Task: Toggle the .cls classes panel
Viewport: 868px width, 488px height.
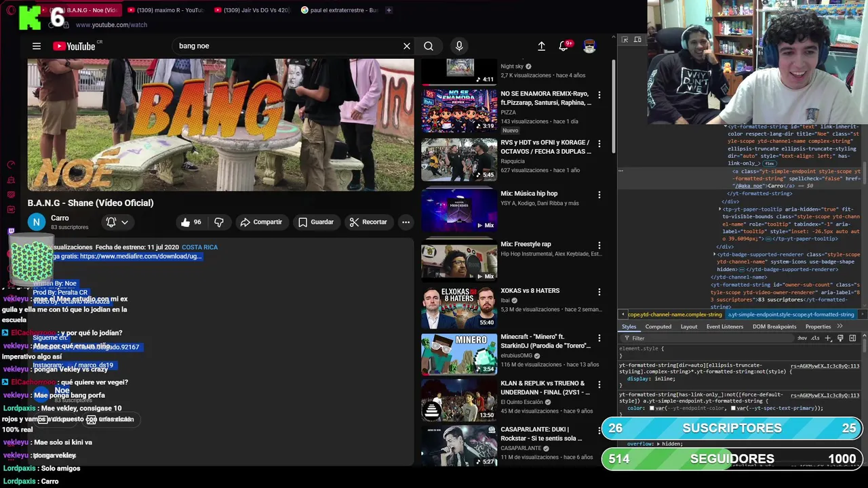Action: (x=815, y=338)
